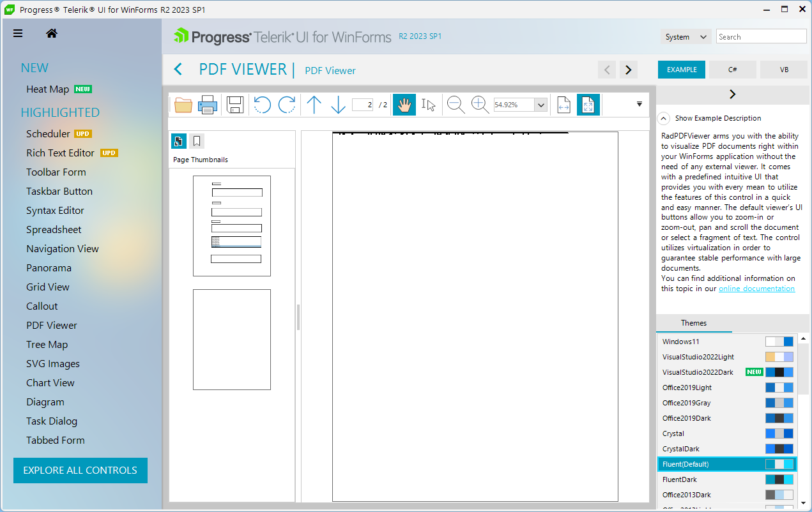Viewport: 812px width, 512px height.
Task: Apply the FluentDark theme
Action: tap(727, 479)
